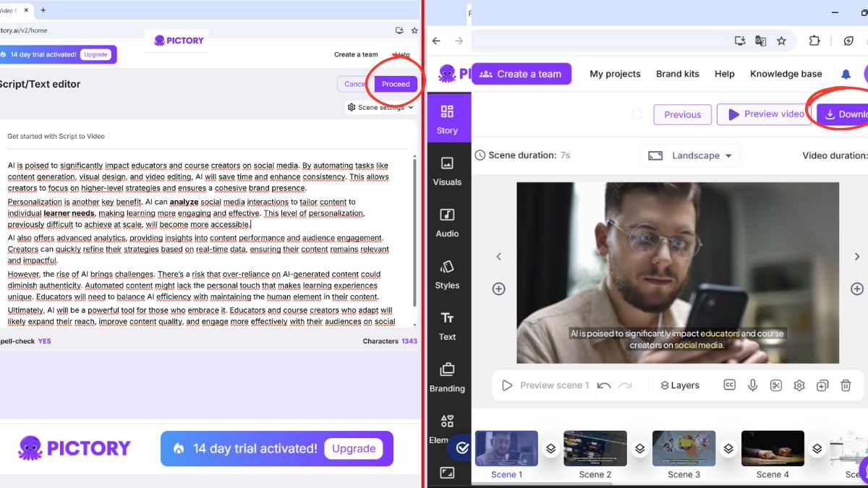Viewport: 868px width, 488px height.
Task: Duplicate the scene using the copy icon
Action: tap(822, 385)
